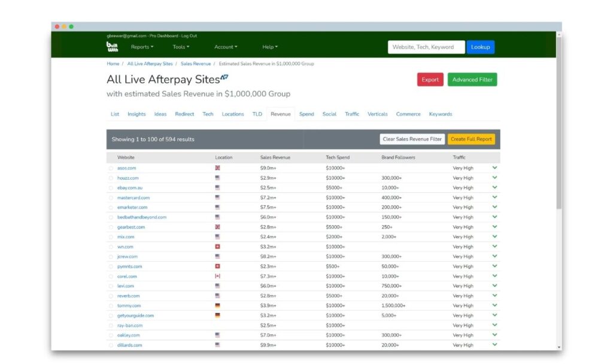The height and width of the screenshot is (364, 613).
Task: Click the Brand Followers column header
Action: coord(398,157)
